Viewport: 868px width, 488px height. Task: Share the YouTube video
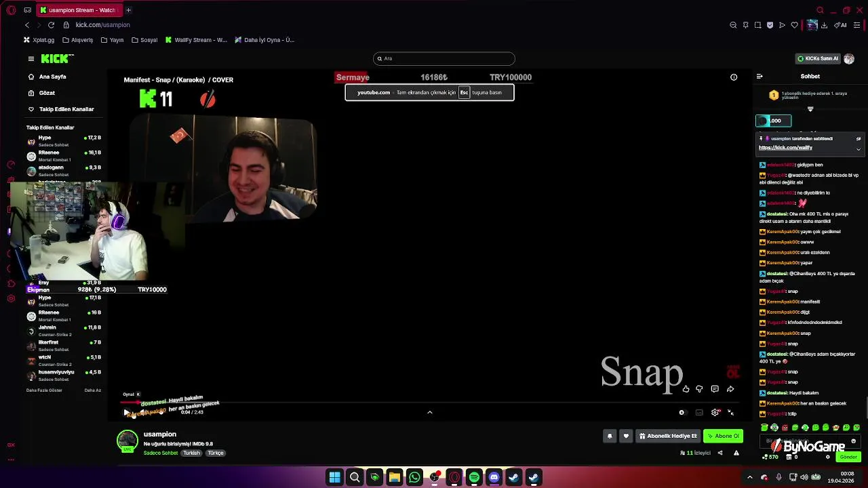tap(730, 389)
